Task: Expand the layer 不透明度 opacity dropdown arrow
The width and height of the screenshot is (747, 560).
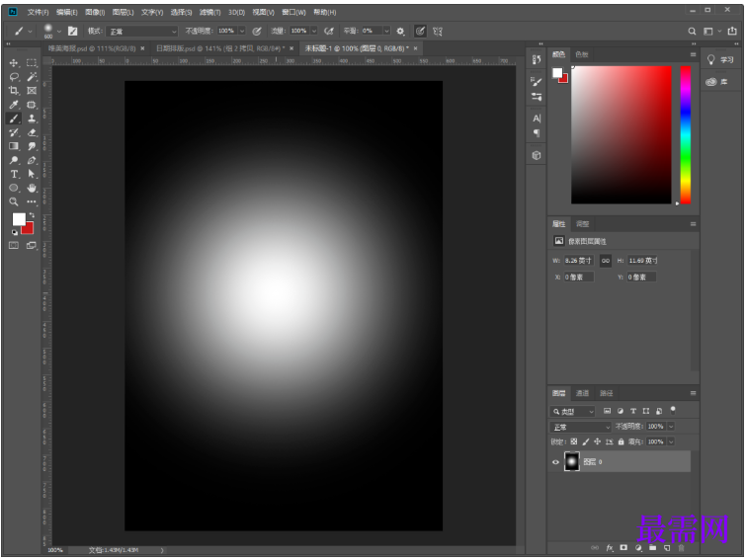Action: coord(671,427)
